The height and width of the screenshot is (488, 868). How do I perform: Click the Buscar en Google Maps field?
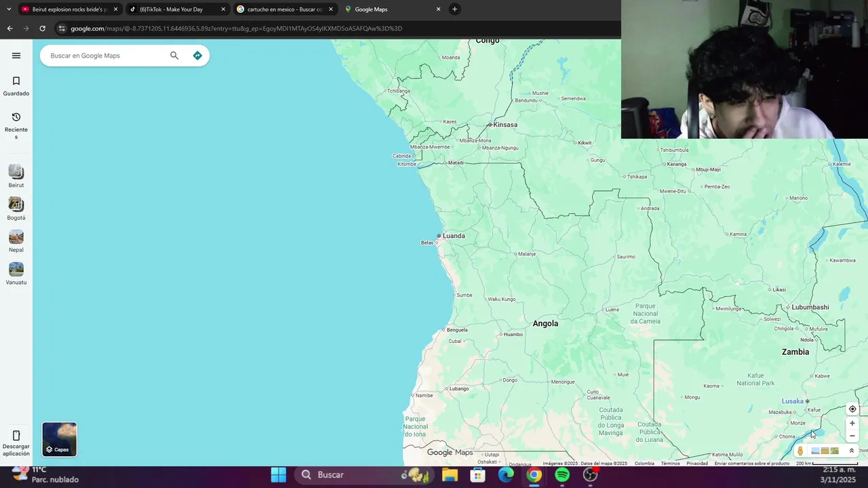coord(105,56)
